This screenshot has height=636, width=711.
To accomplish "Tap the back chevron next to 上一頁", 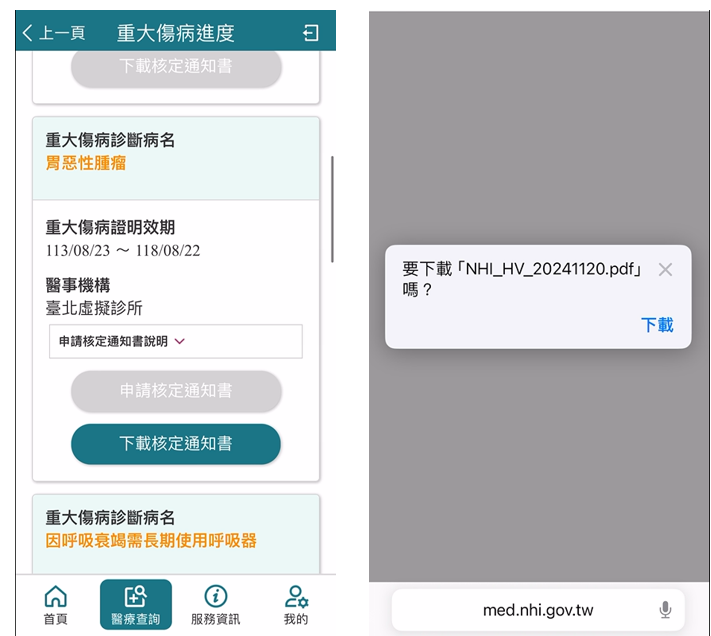I will click(28, 33).
